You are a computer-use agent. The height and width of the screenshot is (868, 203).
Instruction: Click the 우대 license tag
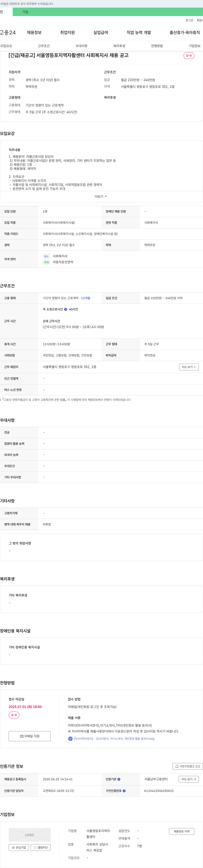point(47,262)
